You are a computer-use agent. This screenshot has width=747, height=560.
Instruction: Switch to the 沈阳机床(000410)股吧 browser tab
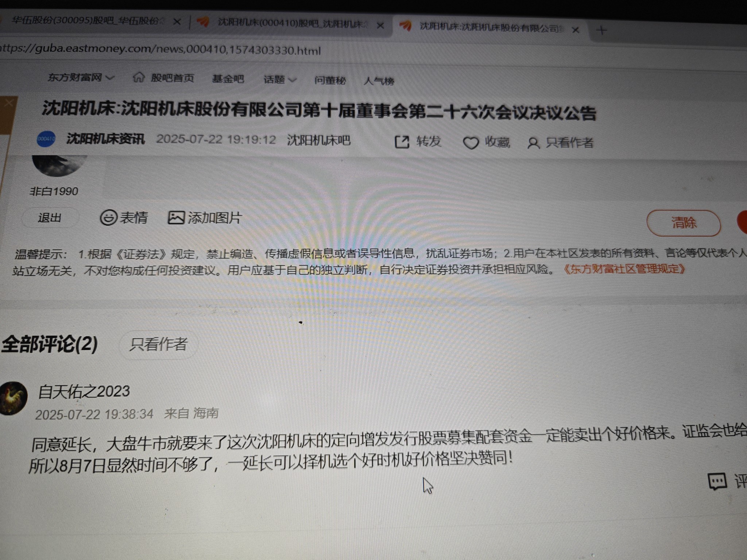tap(292, 23)
